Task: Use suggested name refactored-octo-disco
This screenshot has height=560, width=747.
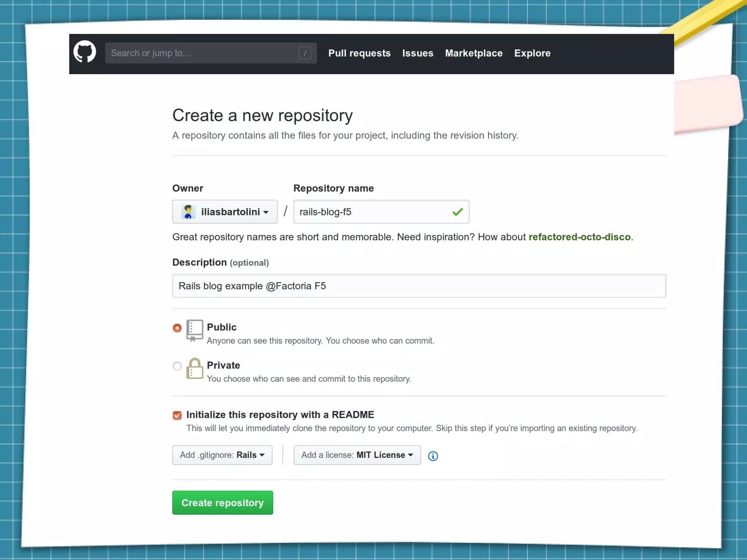Action: click(x=579, y=237)
